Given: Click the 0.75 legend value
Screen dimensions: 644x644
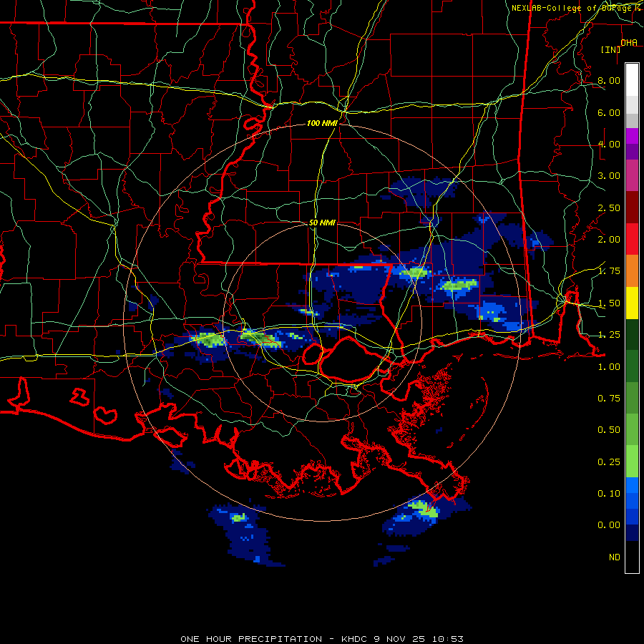Looking at the screenshot, I should pos(609,399).
